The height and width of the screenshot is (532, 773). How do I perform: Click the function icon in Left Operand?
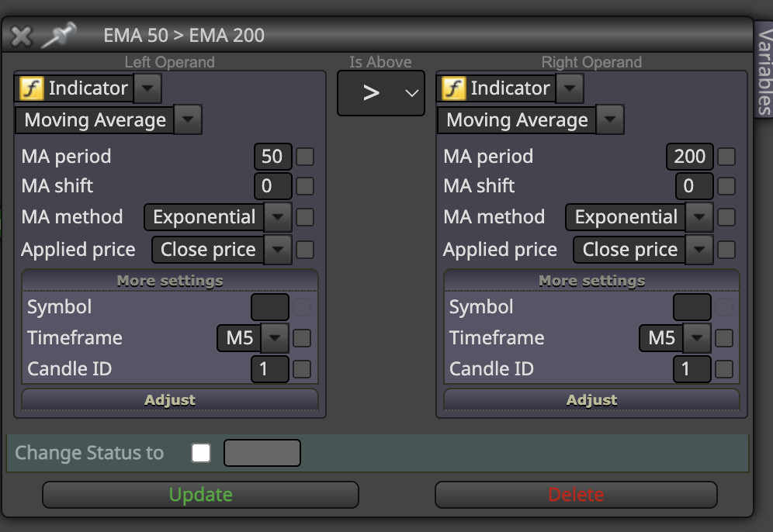point(32,88)
